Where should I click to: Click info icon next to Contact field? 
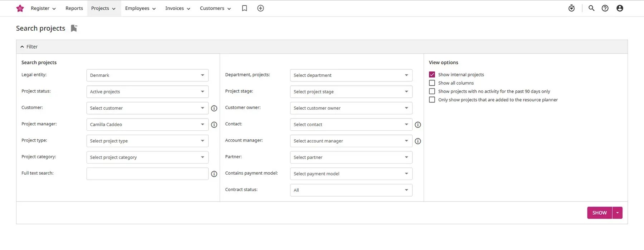coord(418,125)
